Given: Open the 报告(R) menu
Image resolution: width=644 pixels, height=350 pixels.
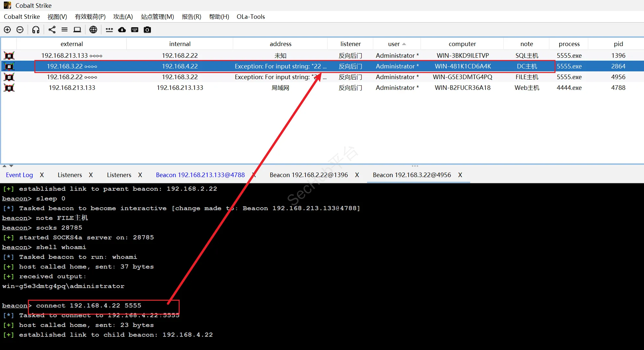Looking at the screenshot, I should (x=191, y=17).
